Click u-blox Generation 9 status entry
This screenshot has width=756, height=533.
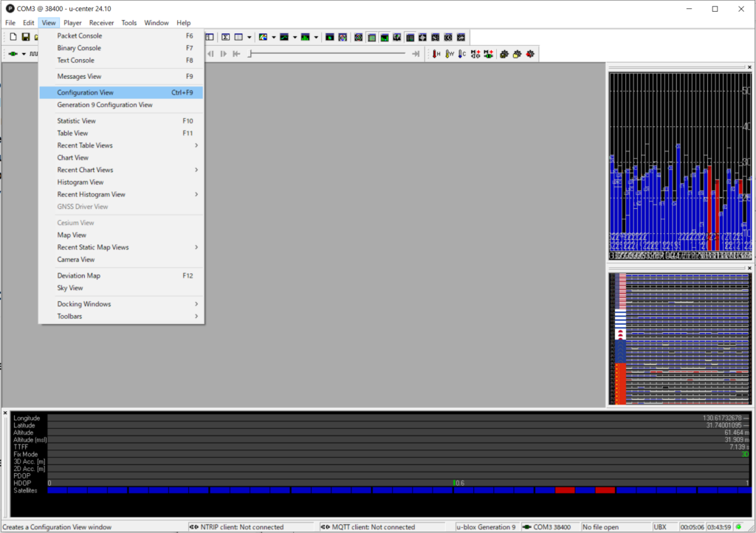coord(486,527)
